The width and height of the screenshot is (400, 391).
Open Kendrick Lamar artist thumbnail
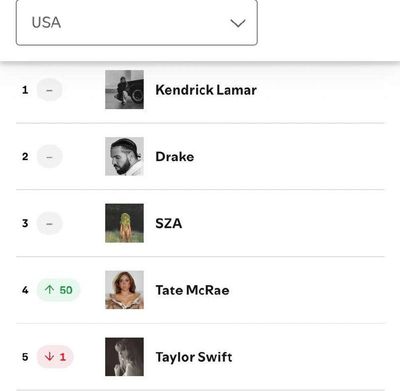coord(124,89)
